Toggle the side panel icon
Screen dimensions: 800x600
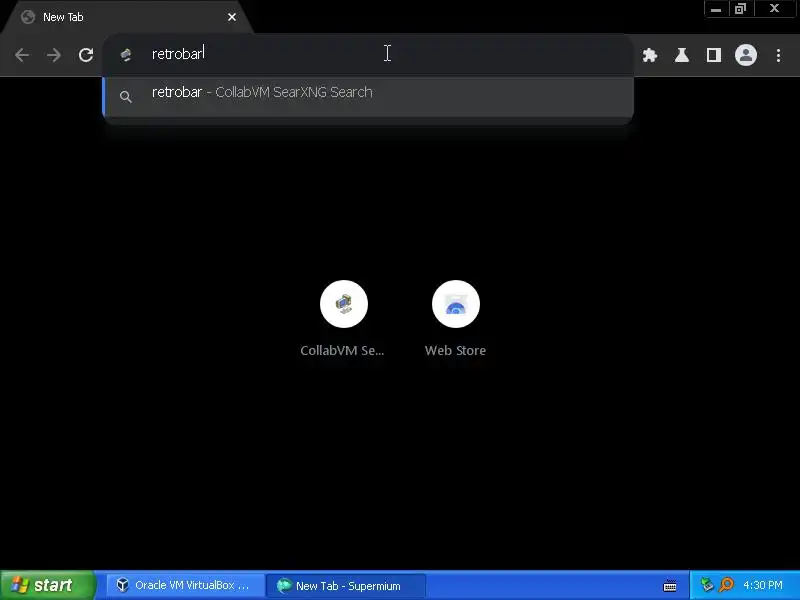[x=714, y=55]
